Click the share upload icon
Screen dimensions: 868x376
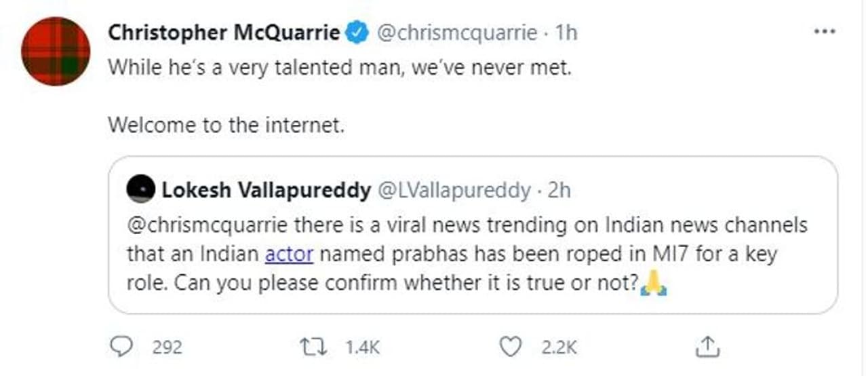[707, 347]
